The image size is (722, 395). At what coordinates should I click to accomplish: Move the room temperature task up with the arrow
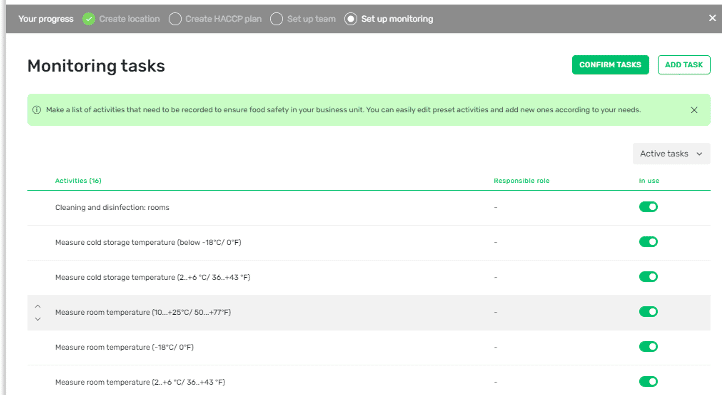pos(38,306)
